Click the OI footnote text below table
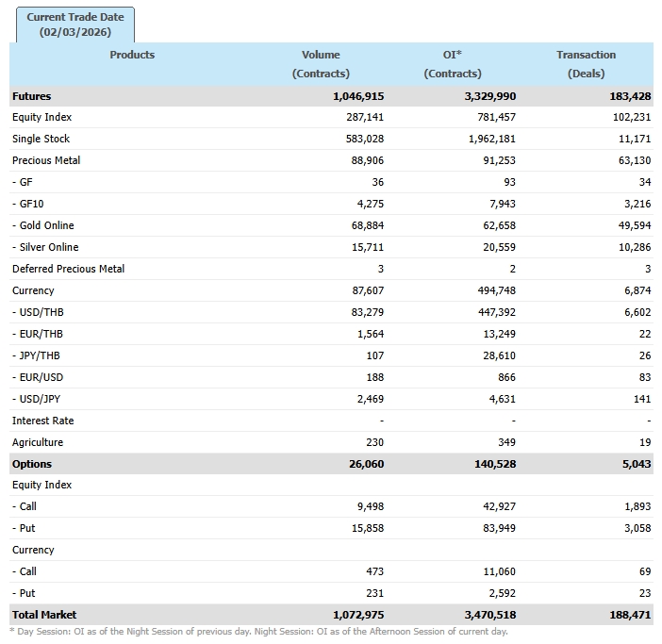 [x=258, y=632]
